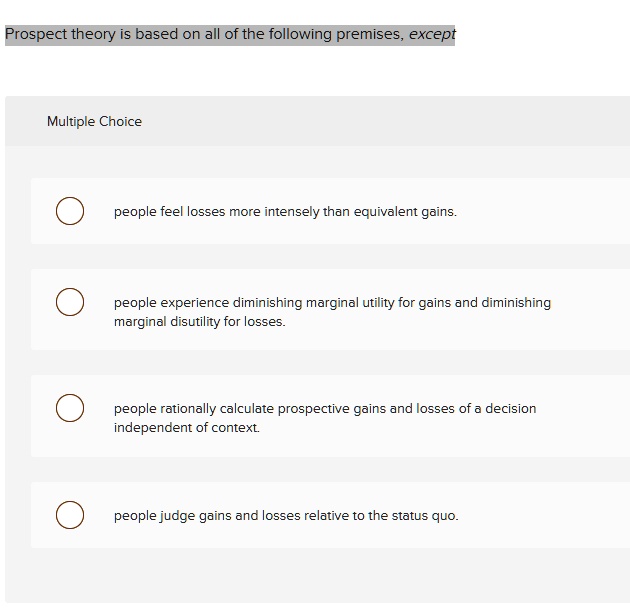Click 'equivalent gains.' in the first option
Viewport: 630px width, 612px height.
(405, 212)
